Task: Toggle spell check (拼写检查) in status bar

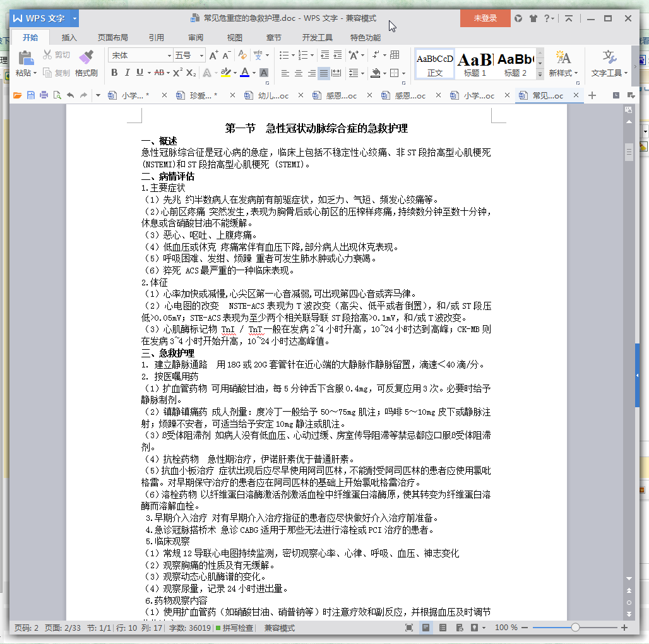Action: click(235, 628)
